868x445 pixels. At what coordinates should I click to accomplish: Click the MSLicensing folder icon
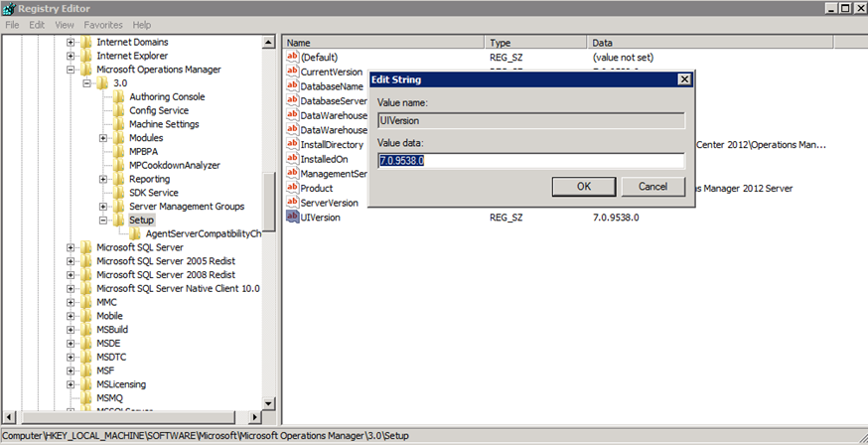click(85, 384)
